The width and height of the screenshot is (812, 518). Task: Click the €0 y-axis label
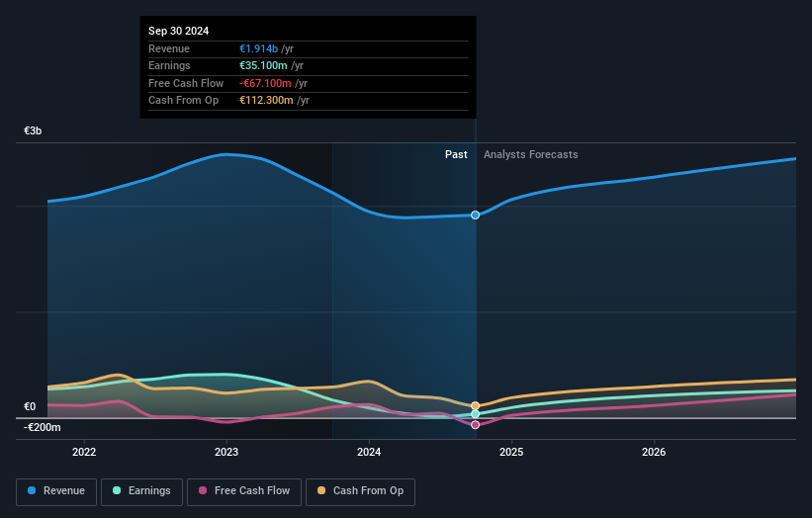point(30,406)
